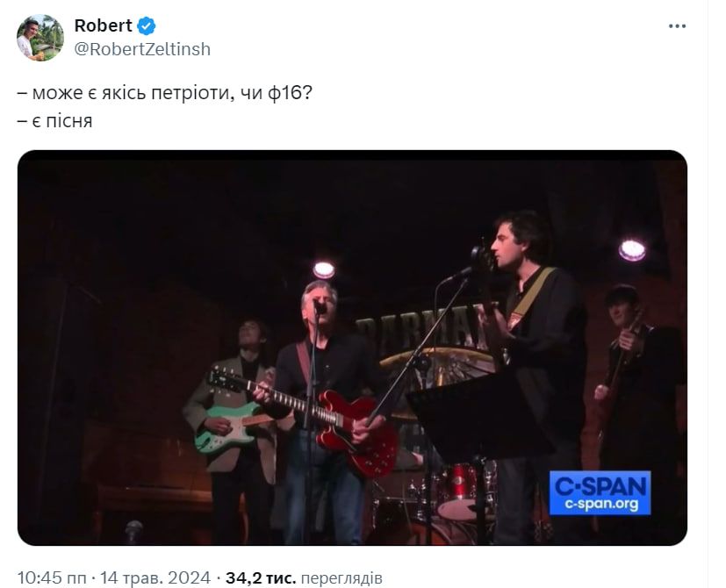Viewport: 726px width, 588px height.
Task: Select the tweet line mentioning ф16
Action: [165, 93]
